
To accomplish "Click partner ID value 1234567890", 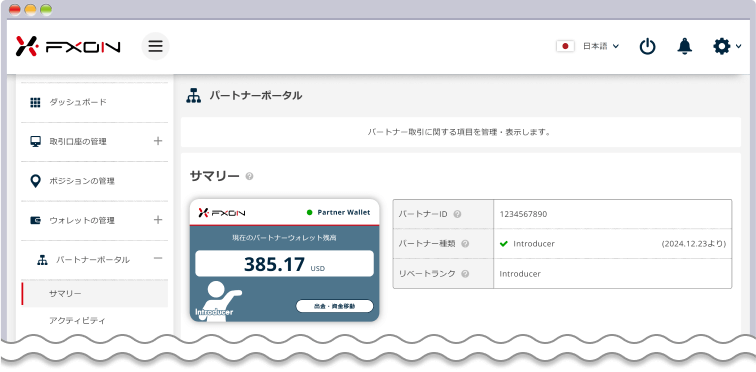I will point(523,214).
